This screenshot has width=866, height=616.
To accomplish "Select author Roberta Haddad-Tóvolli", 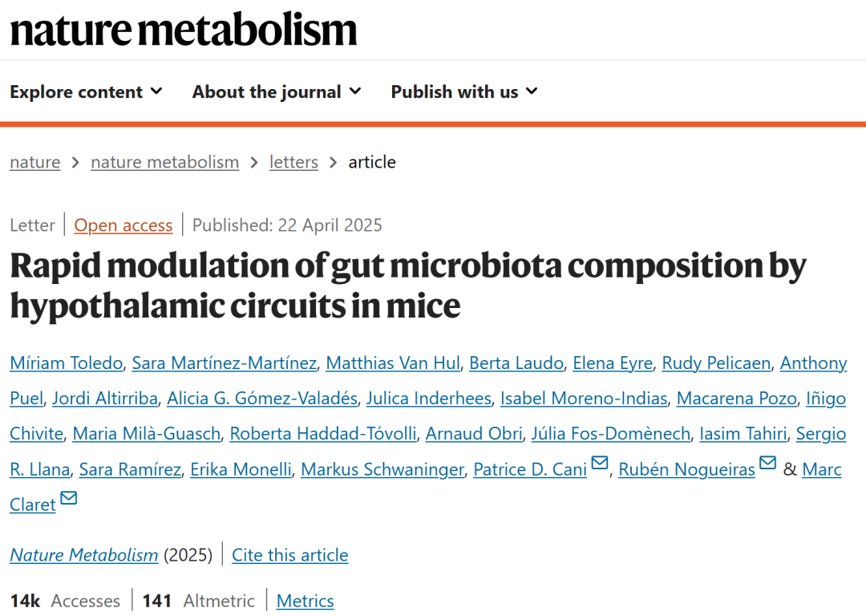I will [x=323, y=434].
